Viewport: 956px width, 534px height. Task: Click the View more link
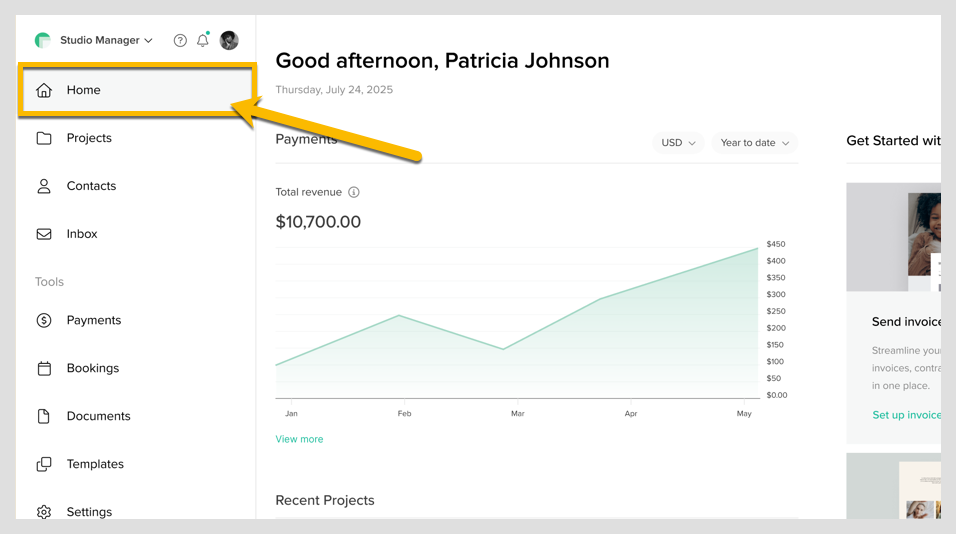(x=299, y=439)
